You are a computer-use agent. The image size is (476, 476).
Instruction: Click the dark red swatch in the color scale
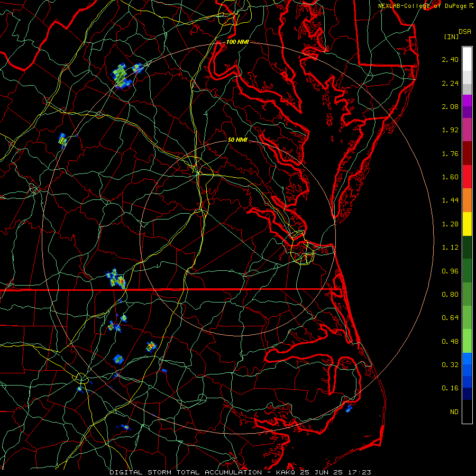[467, 153]
